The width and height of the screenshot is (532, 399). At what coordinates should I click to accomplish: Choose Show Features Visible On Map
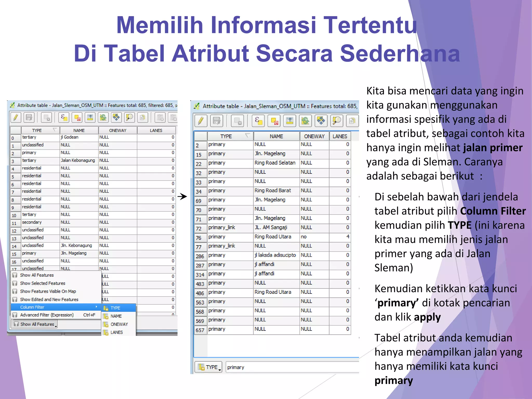tap(56, 291)
